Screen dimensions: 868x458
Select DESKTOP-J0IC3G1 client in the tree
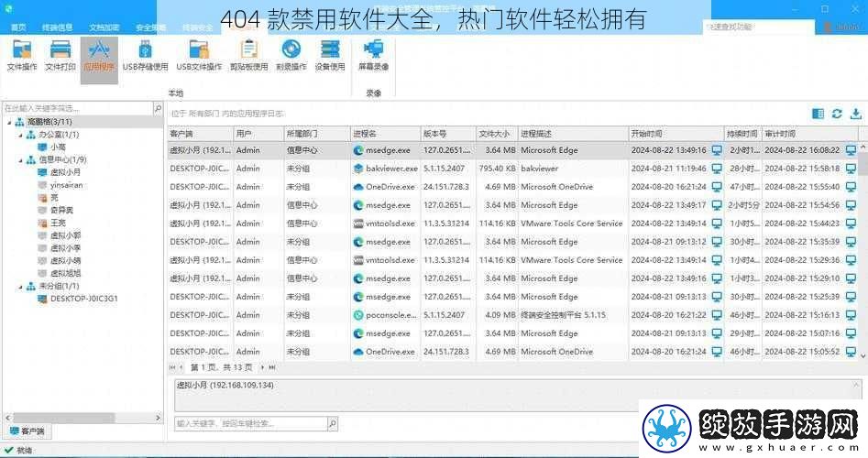[83, 299]
